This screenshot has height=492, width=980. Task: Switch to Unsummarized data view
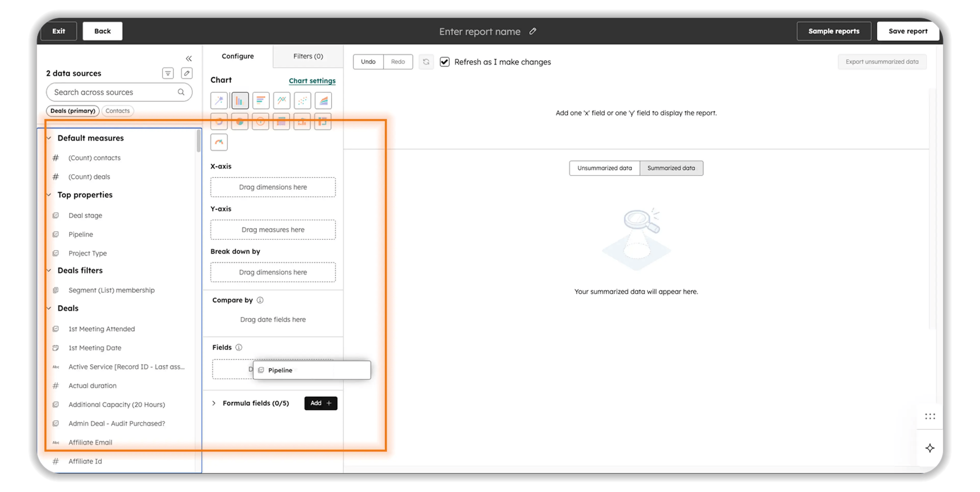pyautogui.click(x=604, y=168)
